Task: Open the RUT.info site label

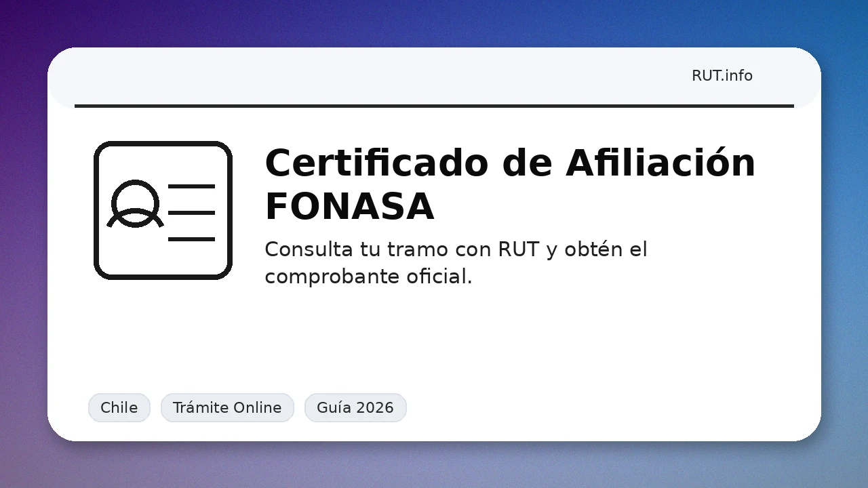Action: coord(722,76)
